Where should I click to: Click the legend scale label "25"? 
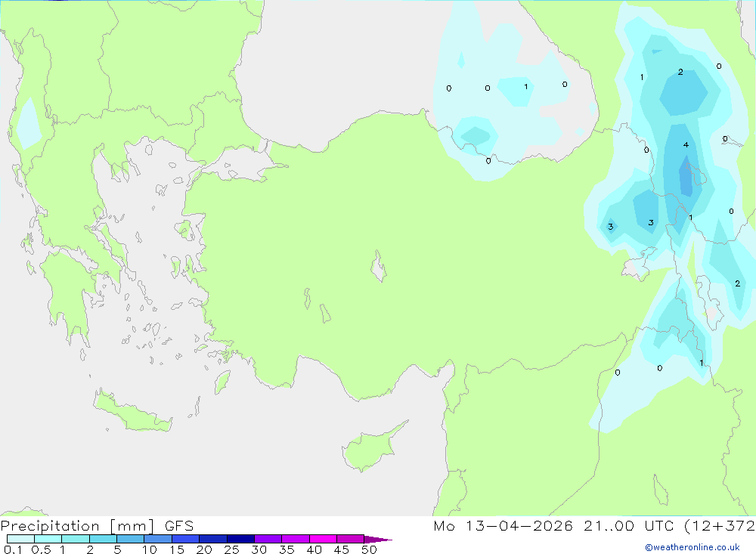click(x=231, y=549)
